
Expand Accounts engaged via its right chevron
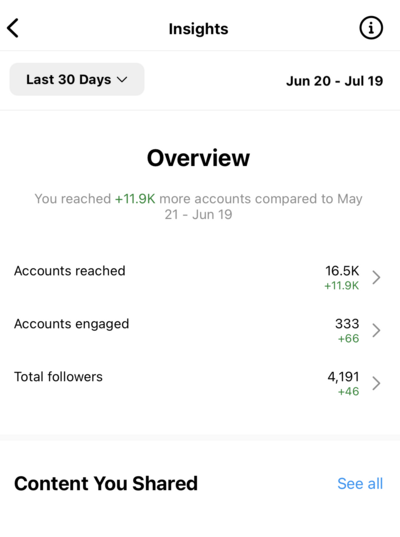(376, 330)
